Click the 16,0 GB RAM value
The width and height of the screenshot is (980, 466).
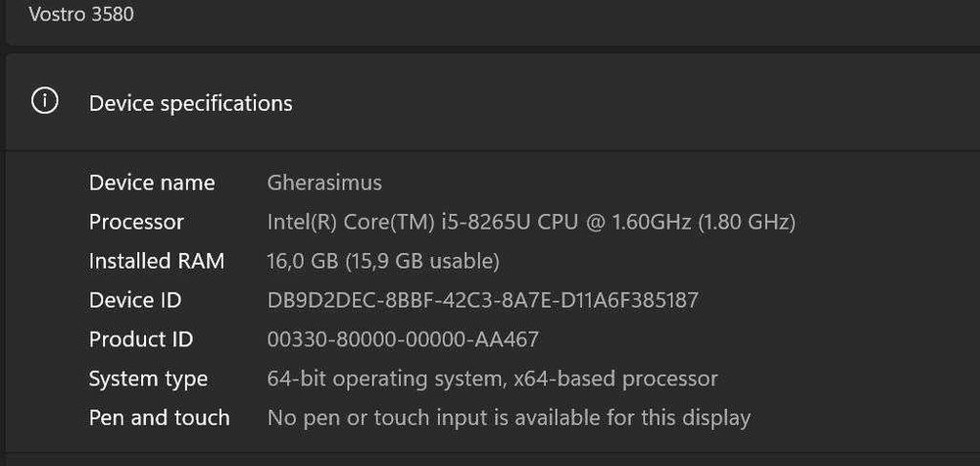point(304,261)
